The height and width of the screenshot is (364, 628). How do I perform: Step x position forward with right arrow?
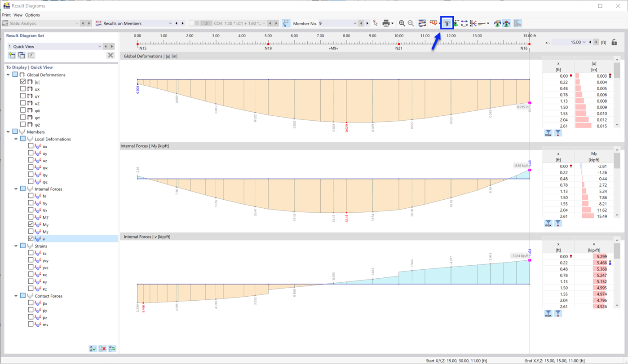[x=596, y=42]
